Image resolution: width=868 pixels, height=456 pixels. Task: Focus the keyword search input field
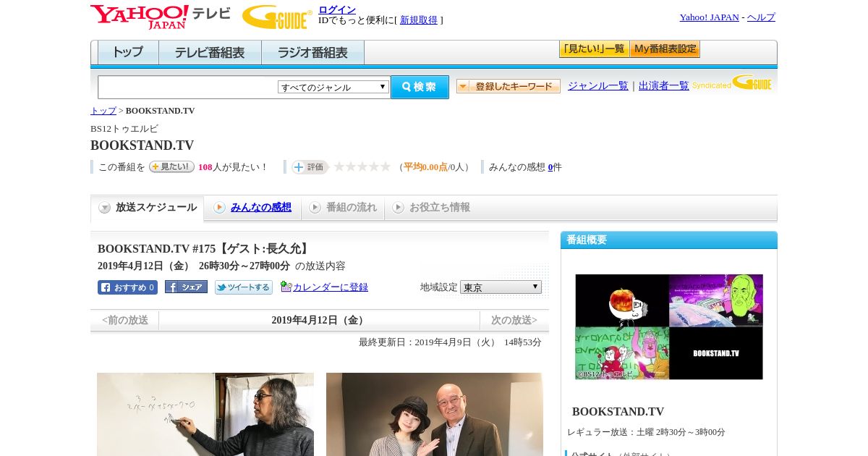[x=187, y=87]
